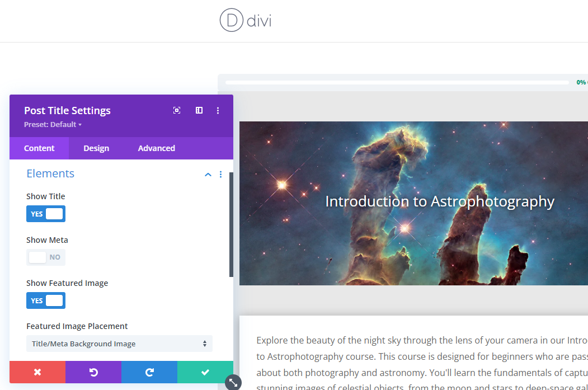
Task: Expand the Post Title Settings modal to fullscreen
Action: [x=177, y=110]
